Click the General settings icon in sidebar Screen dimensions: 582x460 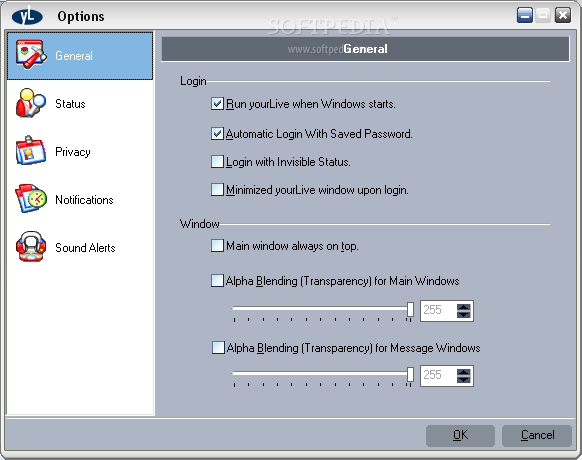31,55
